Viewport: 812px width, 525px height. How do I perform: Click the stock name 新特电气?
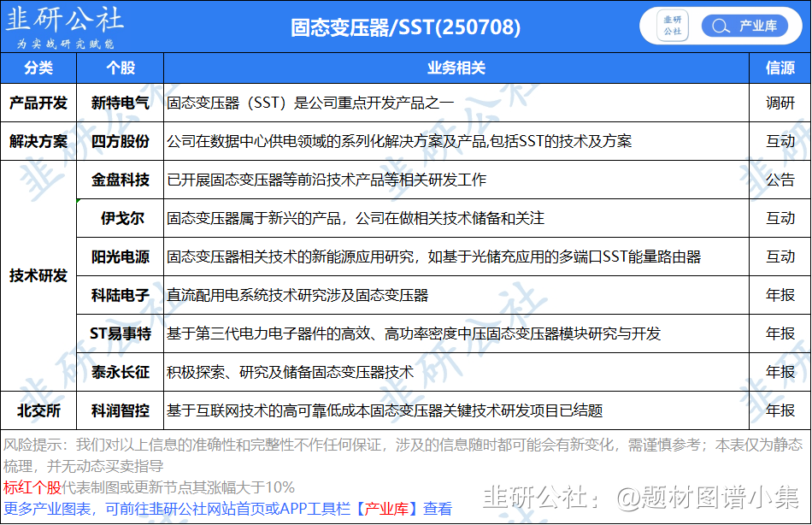121,103
